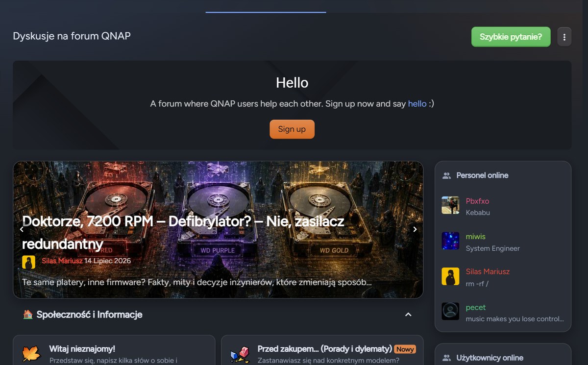Click the Personel online people icon
588x365 pixels.
(446, 175)
